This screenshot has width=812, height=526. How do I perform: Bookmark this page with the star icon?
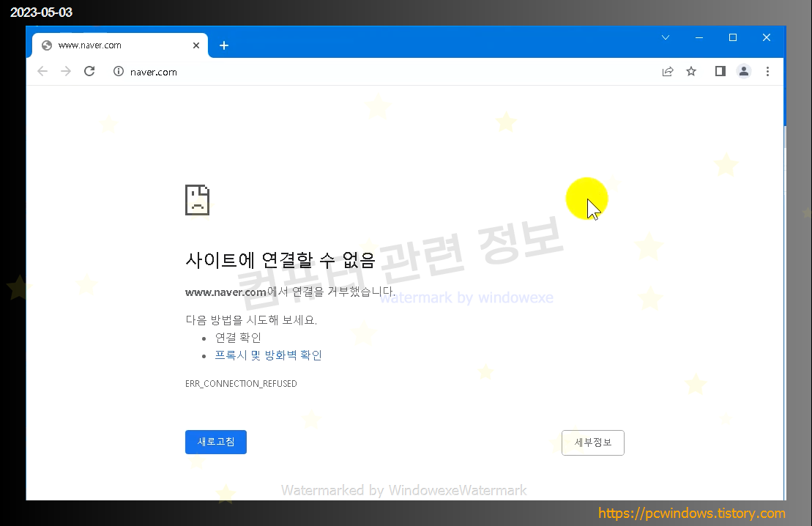691,72
